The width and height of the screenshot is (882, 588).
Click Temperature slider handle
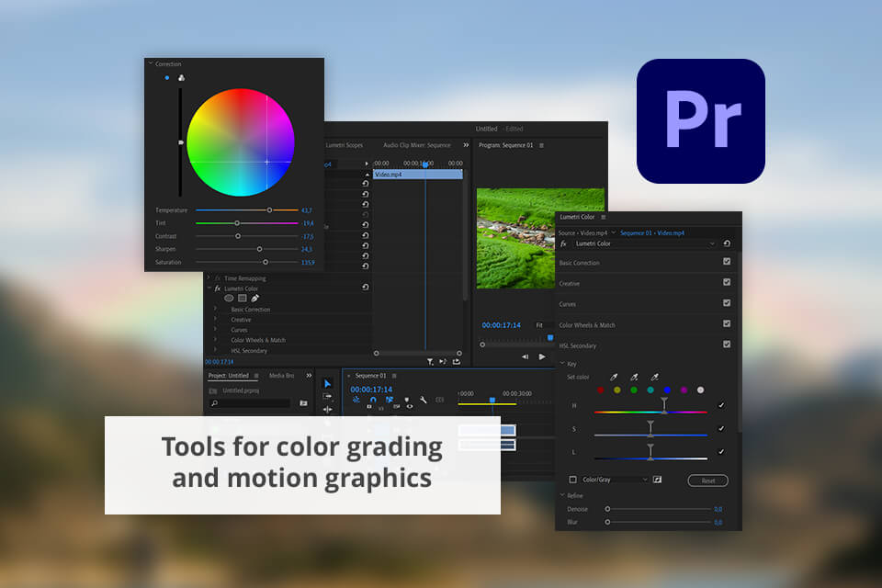[269, 209]
